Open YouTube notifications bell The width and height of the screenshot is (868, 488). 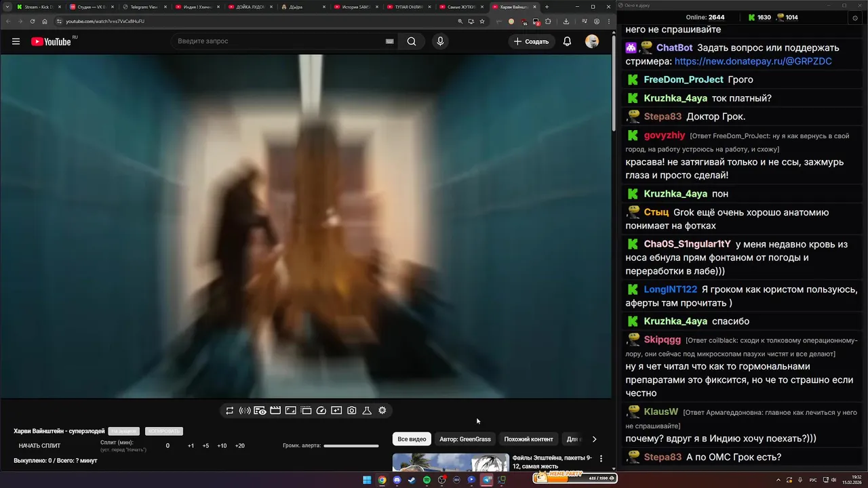tap(567, 41)
